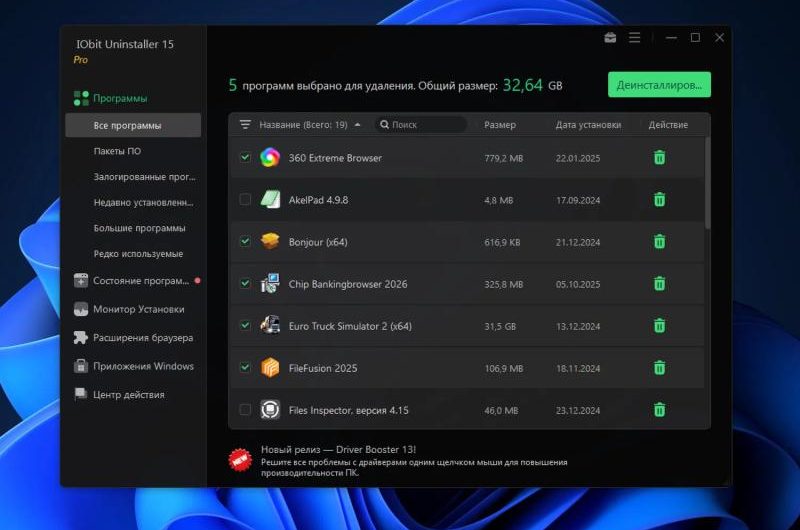Open the hamburger menu in title bar
Image resolution: width=800 pixels, height=530 pixels.
click(x=634, y=38)
